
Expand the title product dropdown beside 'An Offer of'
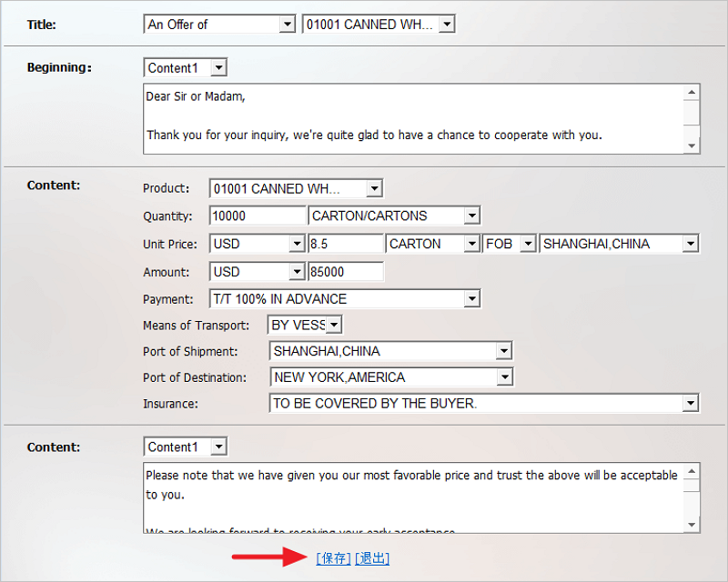pyautogui.click(x=379, y=25)
